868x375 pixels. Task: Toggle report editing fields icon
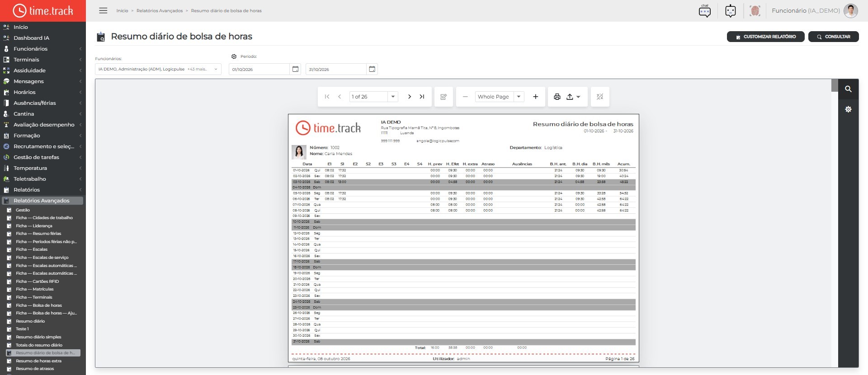pyautogui.click(x=443, y=97)
